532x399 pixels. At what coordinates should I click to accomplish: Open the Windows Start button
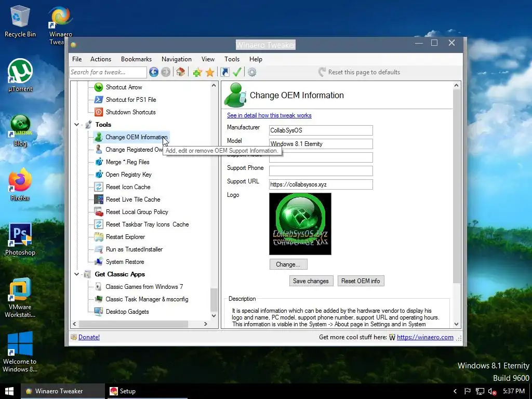tap(9, 391)
